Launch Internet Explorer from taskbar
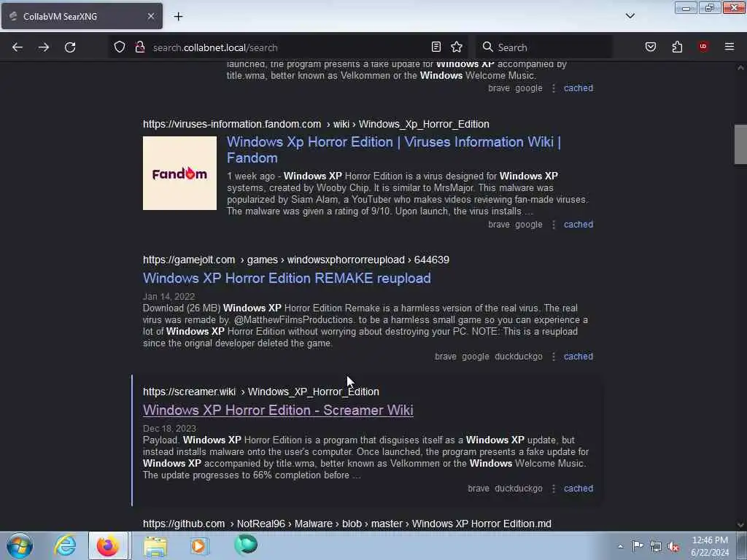This screenshot has width=747, height=560. [65, 545]
